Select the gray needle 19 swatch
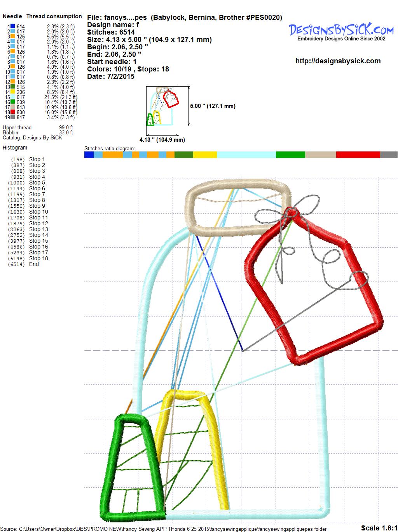Image resolution: width=398 pixels, height=532 pixels. pyautogui.click(x=13, y=117)
